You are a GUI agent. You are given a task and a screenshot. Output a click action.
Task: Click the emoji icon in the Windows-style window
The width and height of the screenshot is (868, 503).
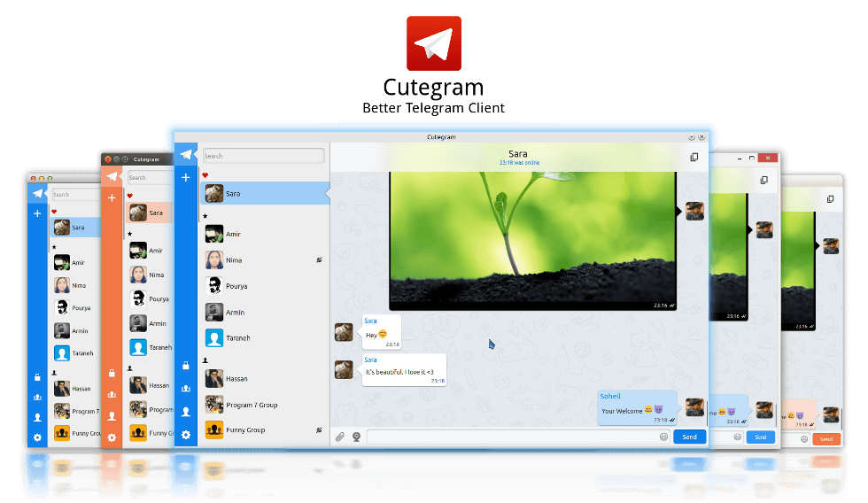coord(737,437)
